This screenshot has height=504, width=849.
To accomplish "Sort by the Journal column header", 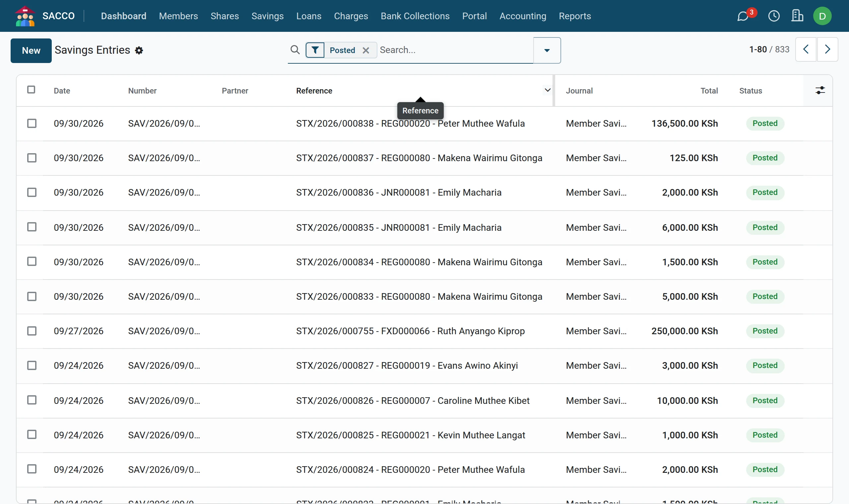I will tap(579, 91).
